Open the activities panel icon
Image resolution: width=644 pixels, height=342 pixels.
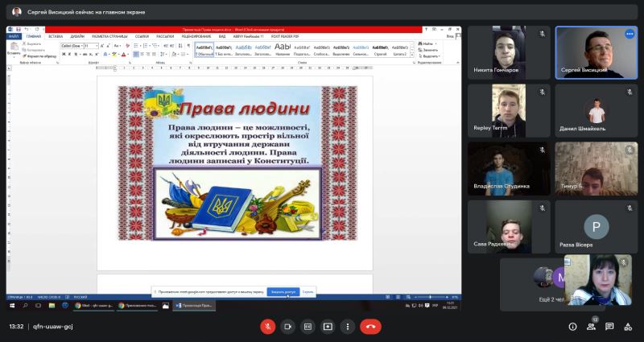point(629,327)
